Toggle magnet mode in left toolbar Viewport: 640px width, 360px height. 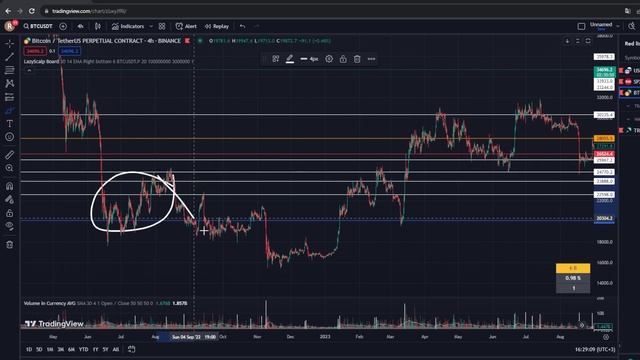pos(9,186)
